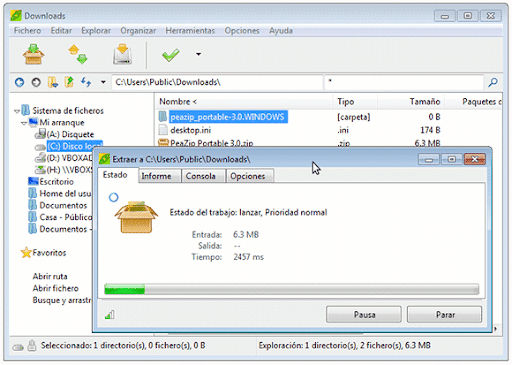512x365 pixels.
Task: Click the filter field containing asterisk
Action: pyautogui.click(x=404, y=82)
